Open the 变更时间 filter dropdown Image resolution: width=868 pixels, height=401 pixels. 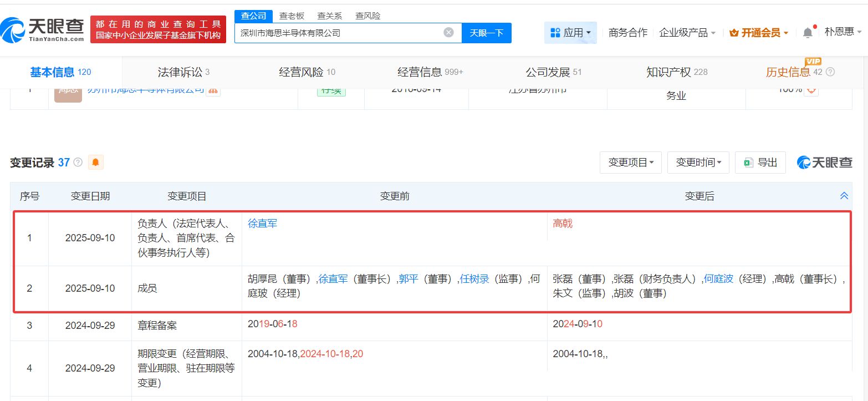coord(698,162)
